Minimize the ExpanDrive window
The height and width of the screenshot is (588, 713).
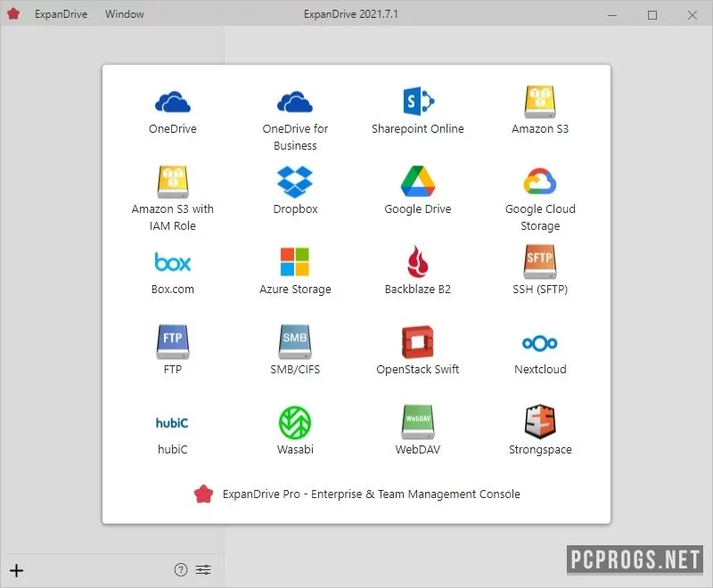tap(612, 15)
